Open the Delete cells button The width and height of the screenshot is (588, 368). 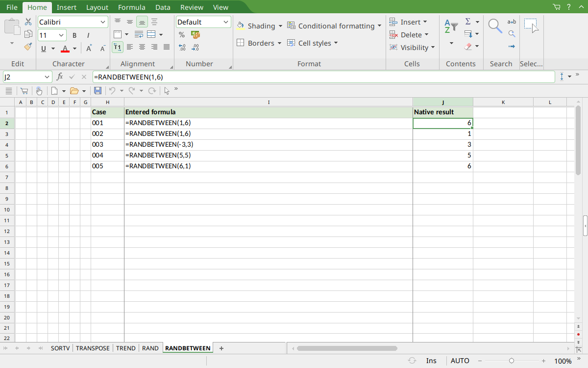coord(409,35)
